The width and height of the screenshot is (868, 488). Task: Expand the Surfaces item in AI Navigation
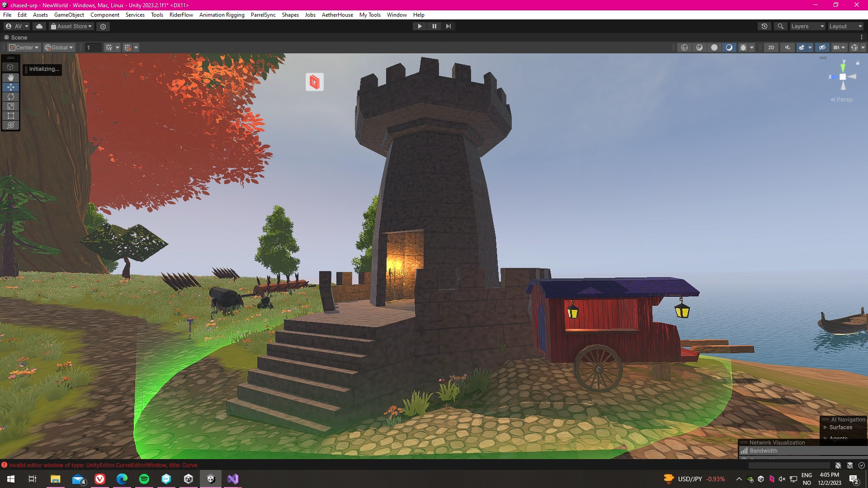pyautogui.click(x=826, y=427)
